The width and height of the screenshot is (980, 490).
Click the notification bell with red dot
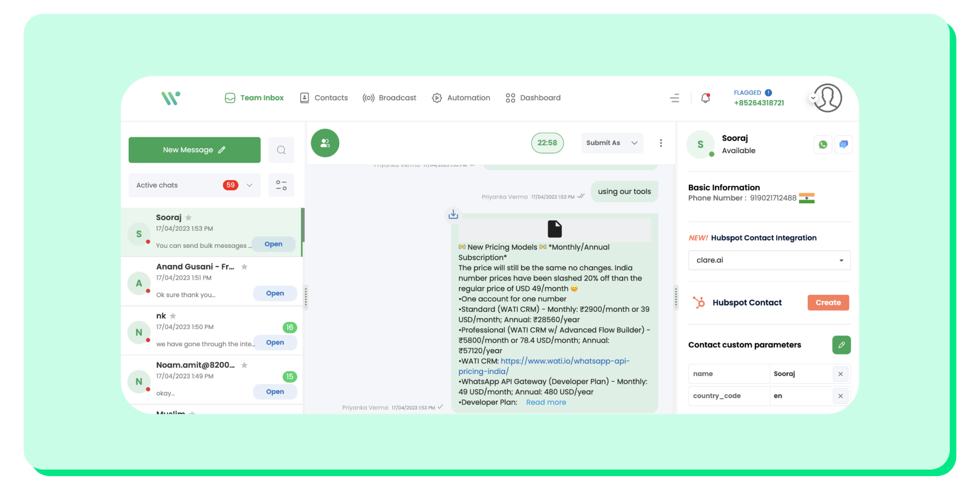pos(705,98)
